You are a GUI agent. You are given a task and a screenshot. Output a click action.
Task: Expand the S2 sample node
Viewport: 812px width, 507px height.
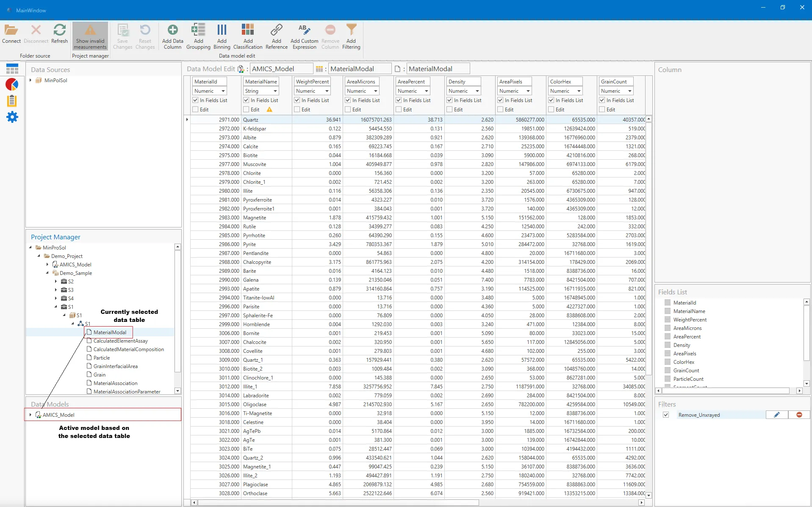pyautogui.click(x=55, y=281)
